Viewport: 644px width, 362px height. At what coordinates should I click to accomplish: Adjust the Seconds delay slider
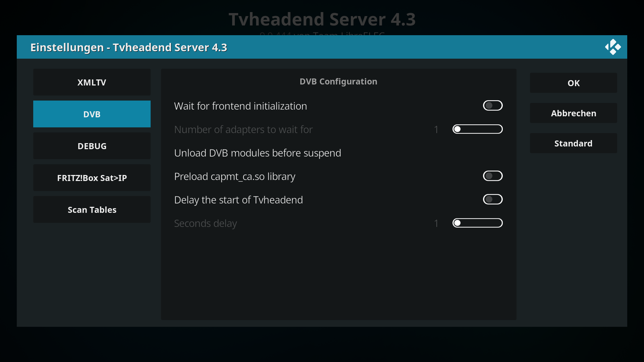[478, 223]
